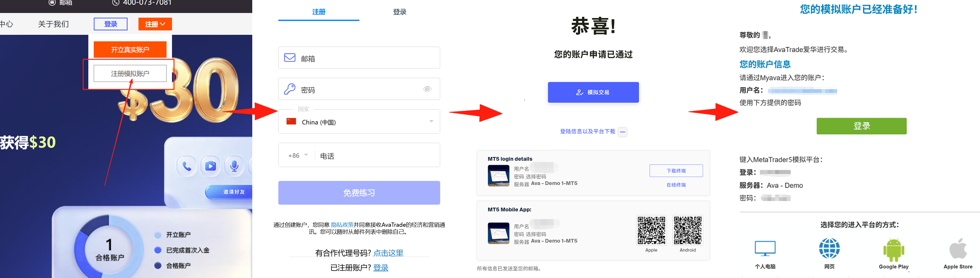Screen dimensions: 980x278
Task: Click the key icon in the 密码 field
Action: [290, 89]
